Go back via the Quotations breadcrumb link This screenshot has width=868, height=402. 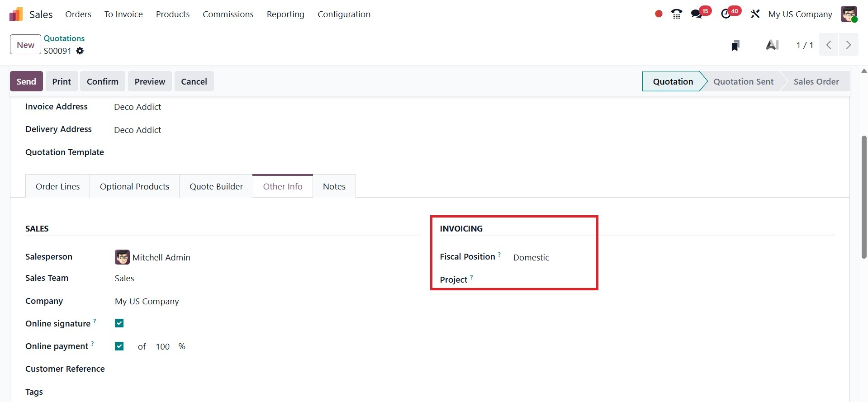[64, 38]
